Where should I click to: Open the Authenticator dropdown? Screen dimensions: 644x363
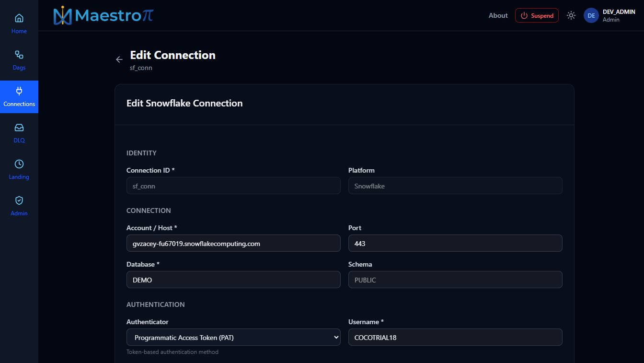(233, 337)
